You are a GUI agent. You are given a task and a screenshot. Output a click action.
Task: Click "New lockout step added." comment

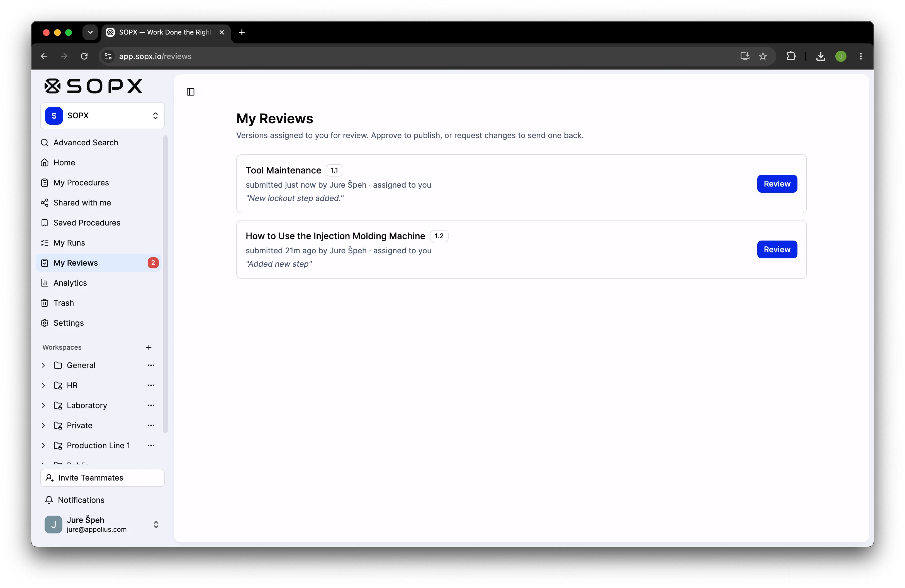295,198
